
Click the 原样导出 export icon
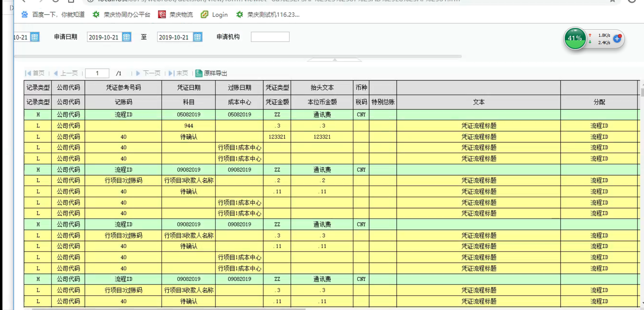click(x=199, y=73)
